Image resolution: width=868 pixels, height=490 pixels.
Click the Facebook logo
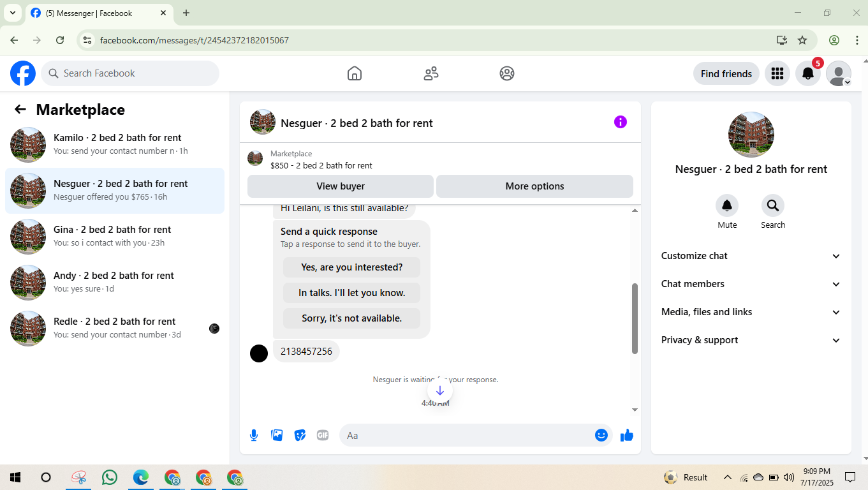pos(23,73)
